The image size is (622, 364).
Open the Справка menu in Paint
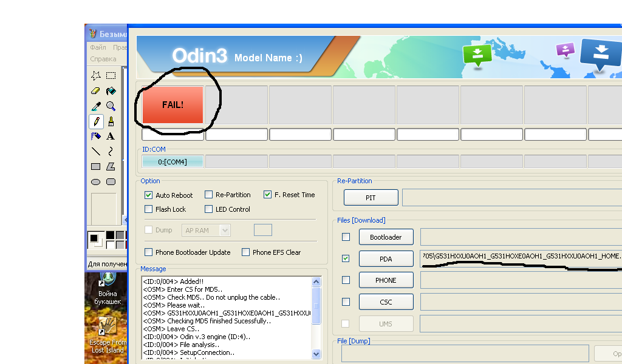(x=103, y=59)
